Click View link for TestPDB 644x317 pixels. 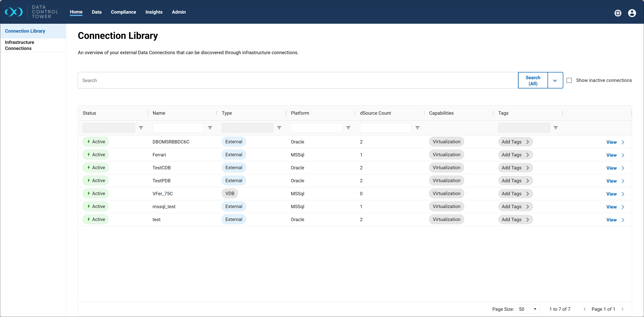[x=611, y=181]
